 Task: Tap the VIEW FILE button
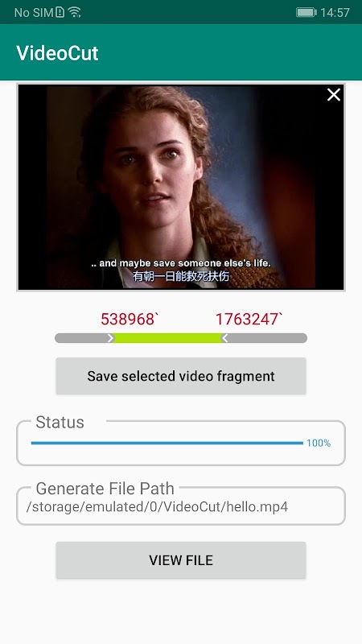click(181, 560)
